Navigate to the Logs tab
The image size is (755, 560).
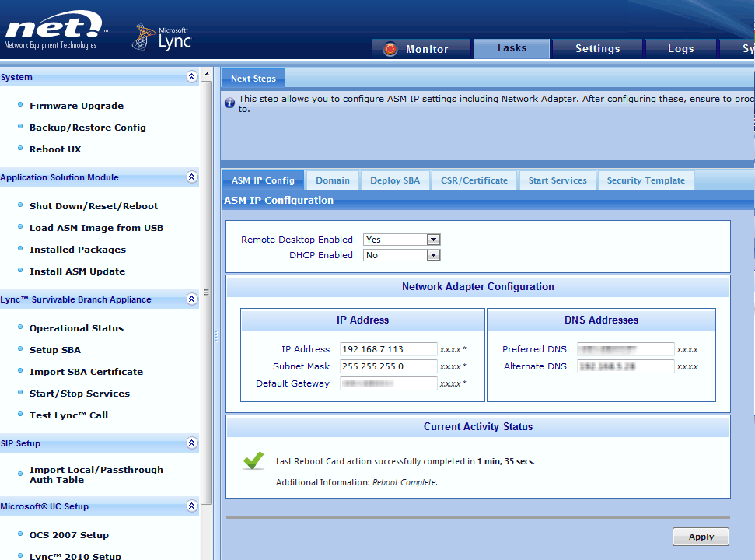pyautogui.click(x=680, y=48)
